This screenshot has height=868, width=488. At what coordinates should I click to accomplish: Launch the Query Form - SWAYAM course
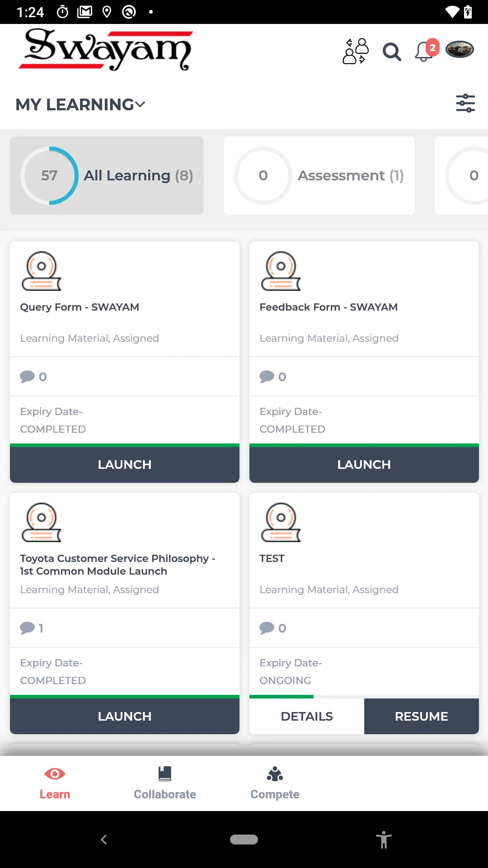[125, 464]
